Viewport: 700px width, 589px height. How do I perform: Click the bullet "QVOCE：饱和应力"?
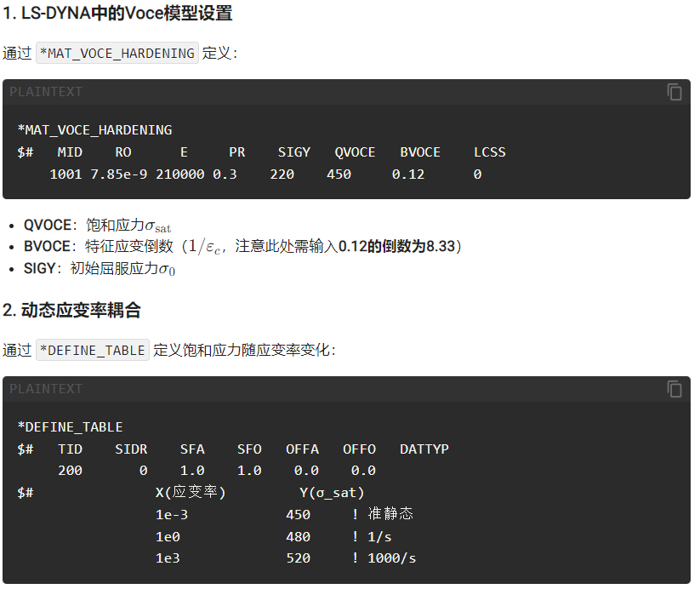click(x=97, y=226)
